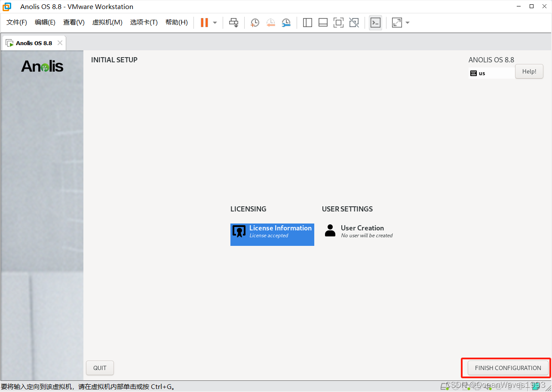552x392 pixels.
Task: Open the 查看(V) menu
Action: point(74,22)
